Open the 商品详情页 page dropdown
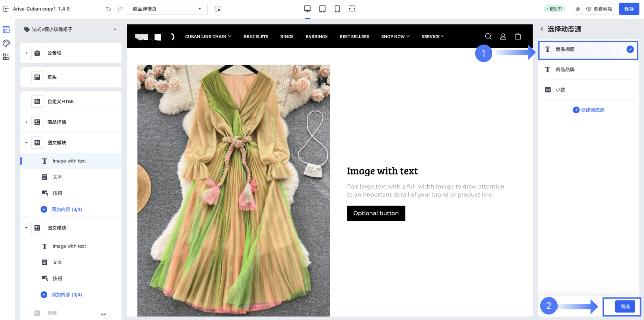Screen dimensions: 644x320 [167, 9]
